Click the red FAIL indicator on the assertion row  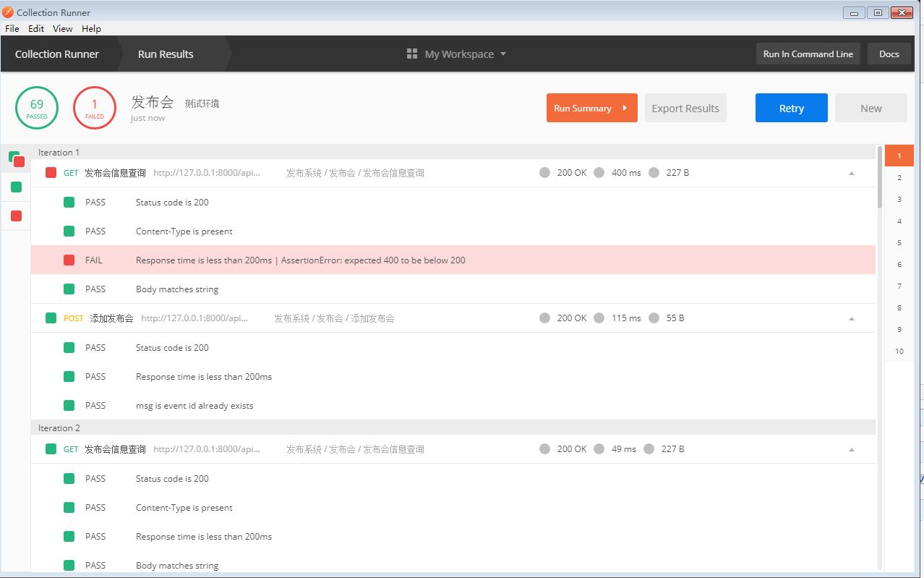coord(69,260)
